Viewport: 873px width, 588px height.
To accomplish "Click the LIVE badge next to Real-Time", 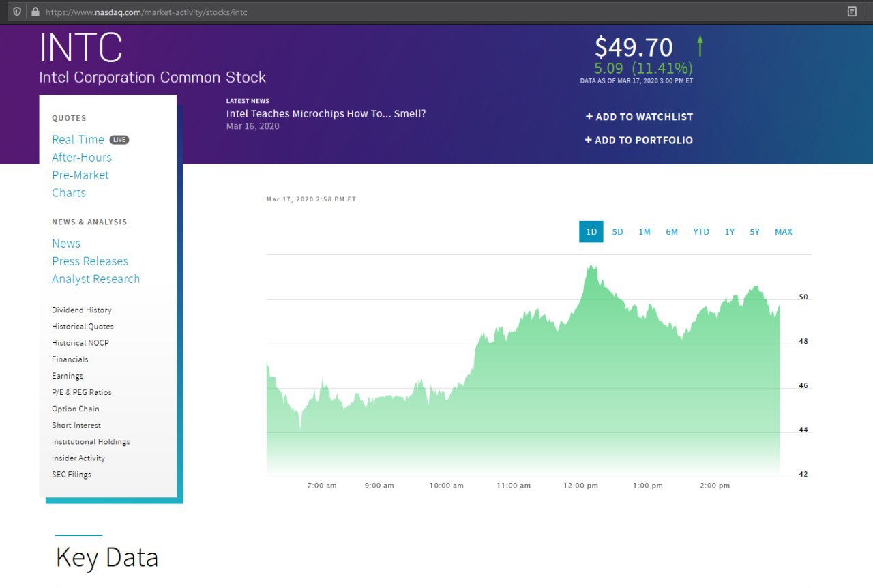I will tap(119, 140).
